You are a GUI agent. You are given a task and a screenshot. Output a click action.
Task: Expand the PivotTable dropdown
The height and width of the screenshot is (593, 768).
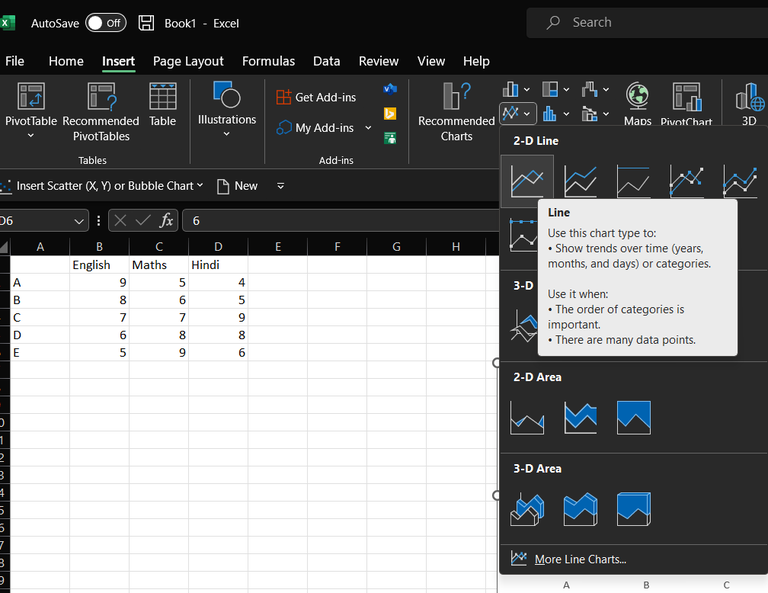[x=30, y=136]
